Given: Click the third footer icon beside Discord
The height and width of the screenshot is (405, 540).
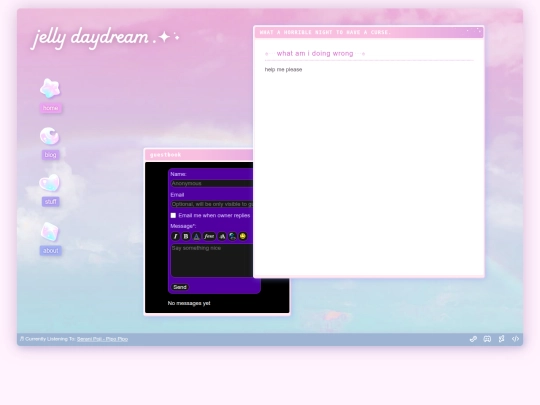Looking at the screenshot, I should (501, 339).
